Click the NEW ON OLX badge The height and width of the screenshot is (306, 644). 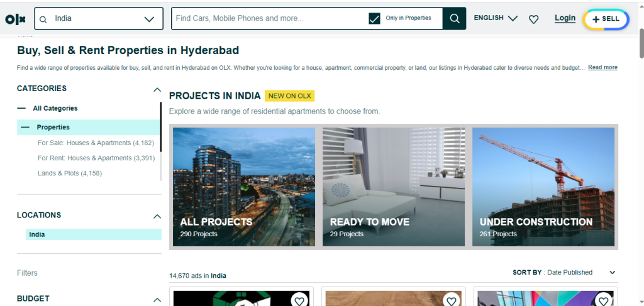[x=289, y=96]
